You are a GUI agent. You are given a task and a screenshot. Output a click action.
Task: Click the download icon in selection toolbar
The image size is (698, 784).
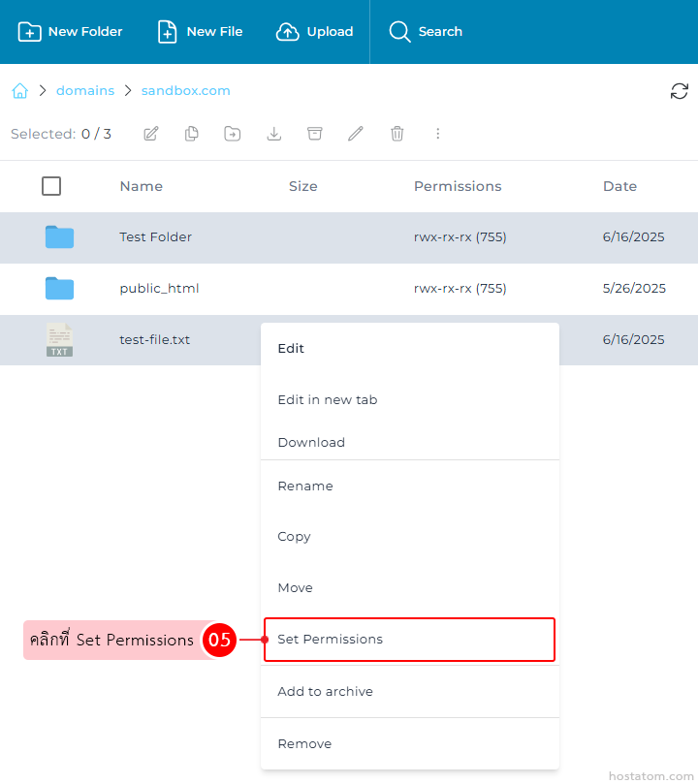click(274, 134)
